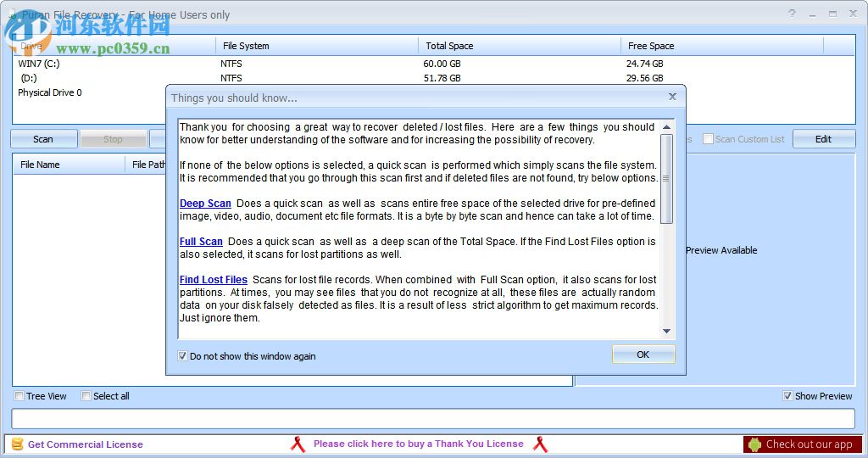
Task: Click the Total Space column header
Action: (x=520, y=46)
